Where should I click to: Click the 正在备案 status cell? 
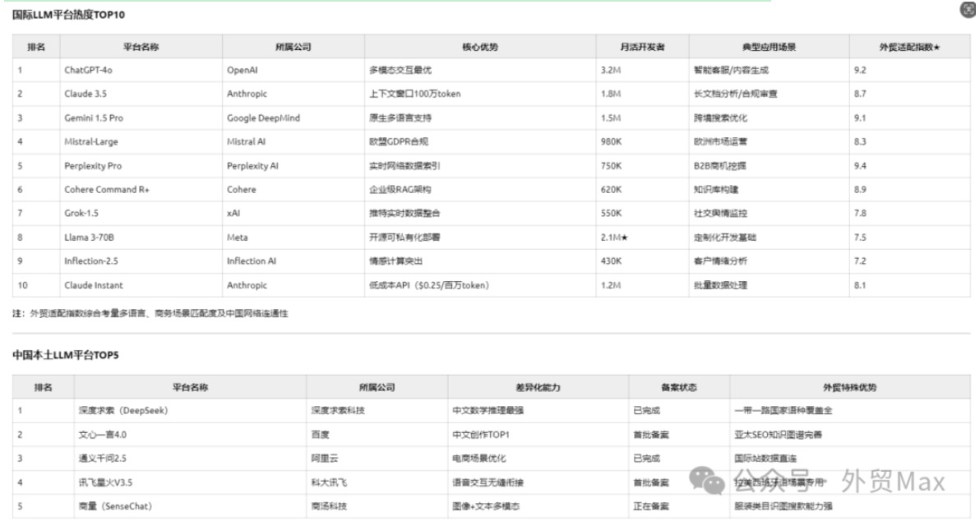click(652, 506)
